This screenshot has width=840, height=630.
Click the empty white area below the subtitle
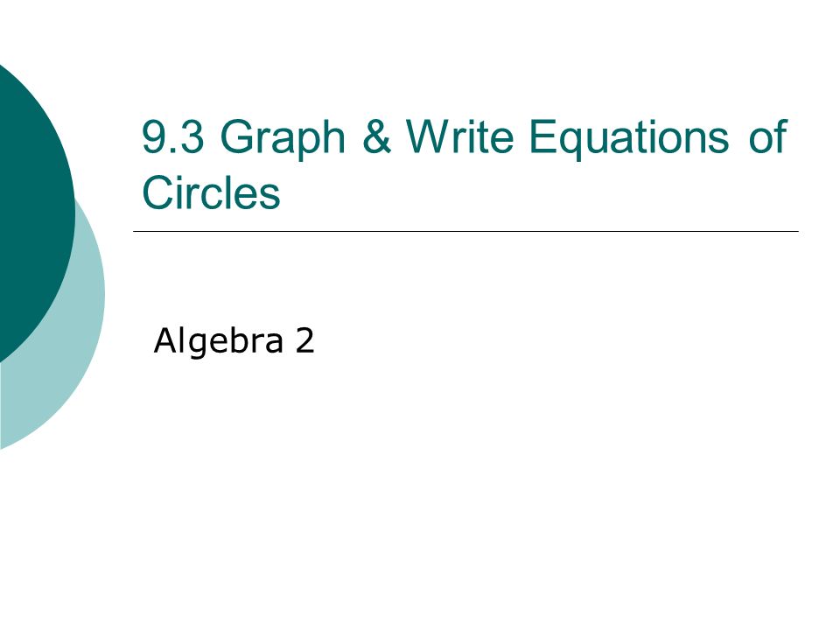[461, 482]
